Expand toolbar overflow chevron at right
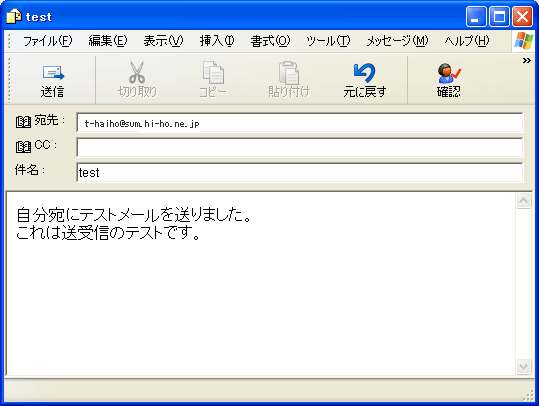The image size is (539, 406). [527, 61]
